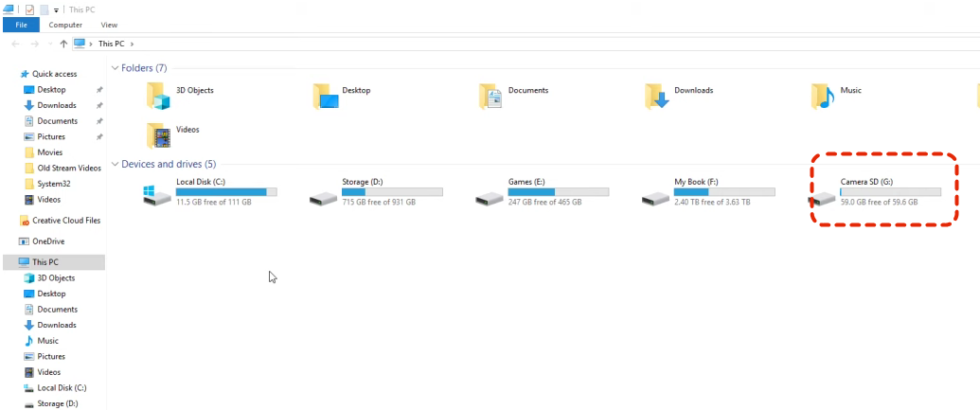The width and height of the screenshot is (980, 410).
Task: Open the Documents folder icon in Folders
Action: (490, 96)
